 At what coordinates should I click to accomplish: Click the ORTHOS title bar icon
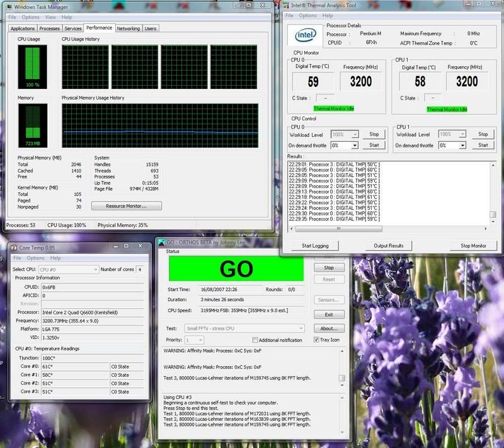click(162, 243)
